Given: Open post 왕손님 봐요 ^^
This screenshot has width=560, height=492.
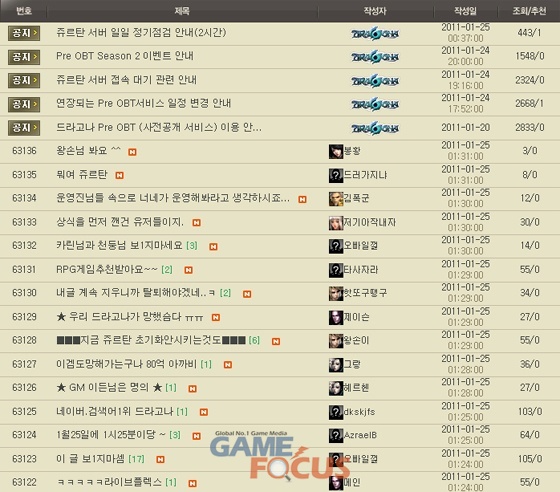Looking at the screenshot, I should (89, 150).
